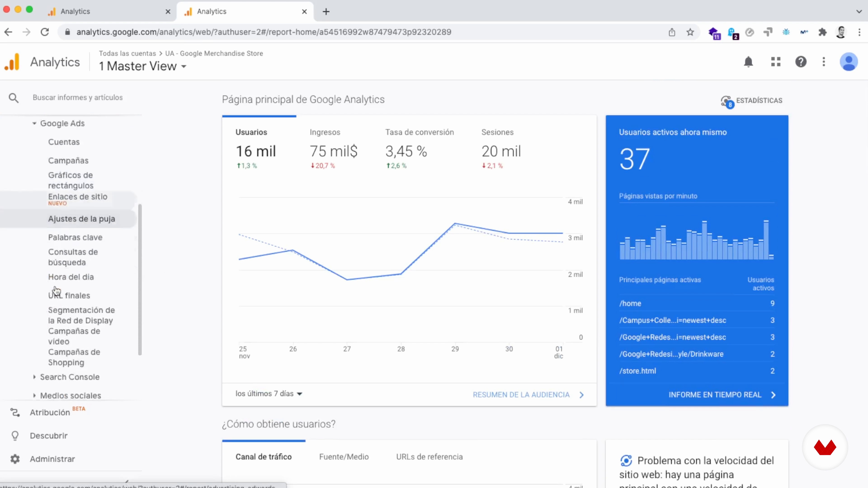
Task: Click the Administrar gear icon
Action: [x=15, y=459]
